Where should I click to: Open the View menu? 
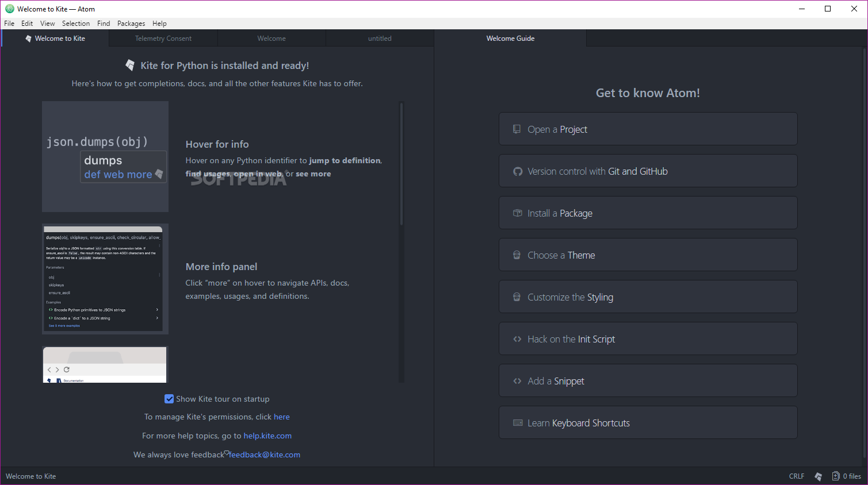48,24
